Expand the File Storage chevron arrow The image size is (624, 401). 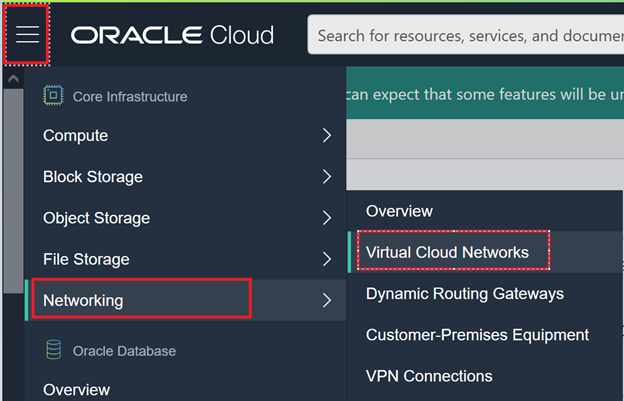[327, 259]
